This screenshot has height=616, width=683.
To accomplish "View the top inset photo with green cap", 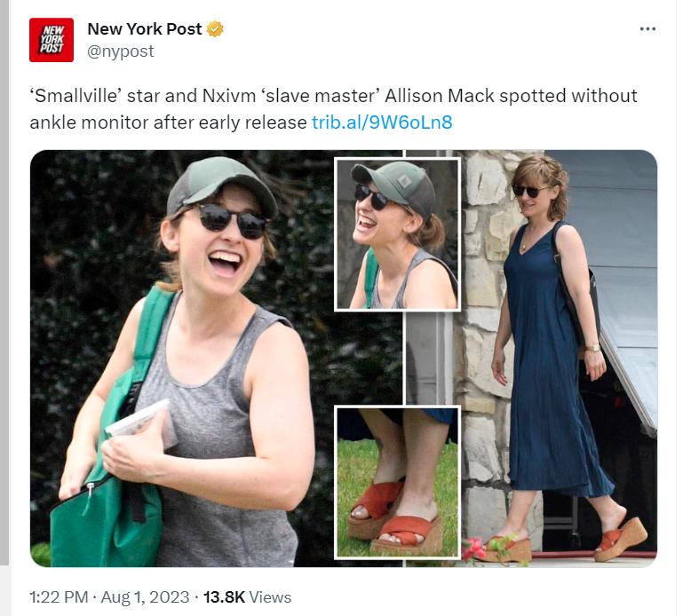I will coord(397,234).
